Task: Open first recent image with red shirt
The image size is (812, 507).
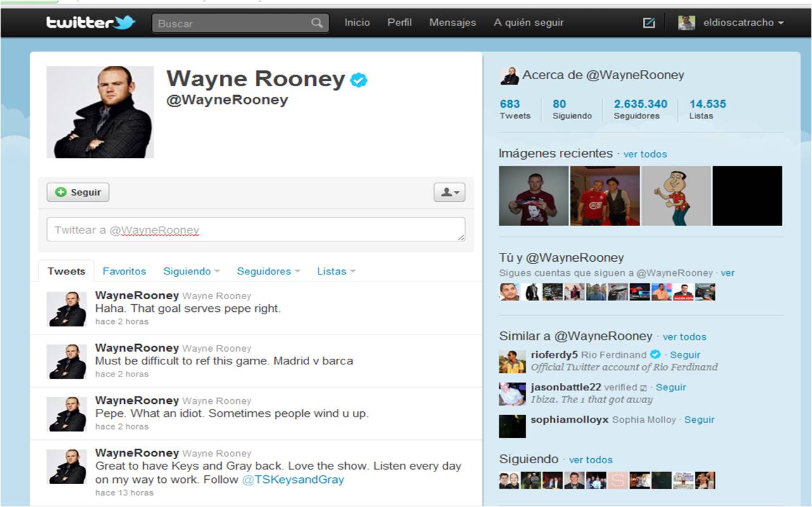Action: click(x=534, y=196)
